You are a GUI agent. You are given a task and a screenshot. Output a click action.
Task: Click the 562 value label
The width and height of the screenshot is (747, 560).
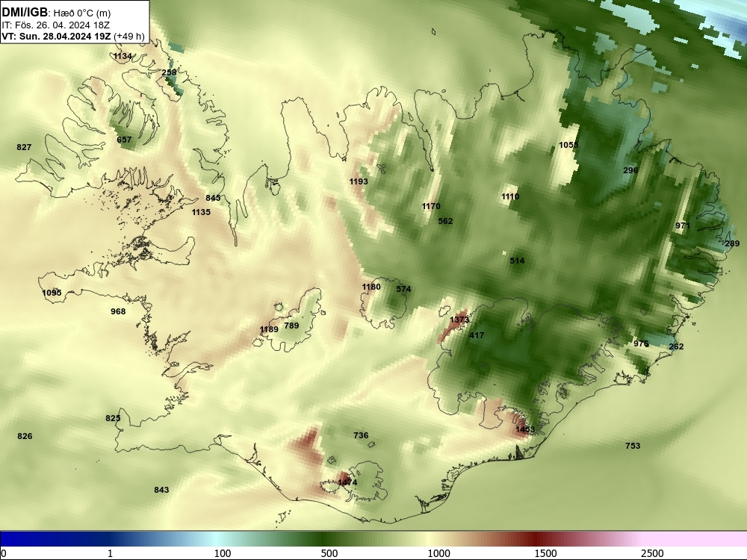point(445,221)
